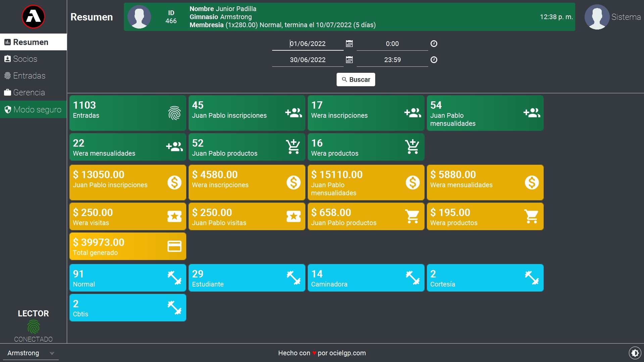Click dumbbell icon on Normal card
This screenshot has width=644, height=362.
pos(175,278)
